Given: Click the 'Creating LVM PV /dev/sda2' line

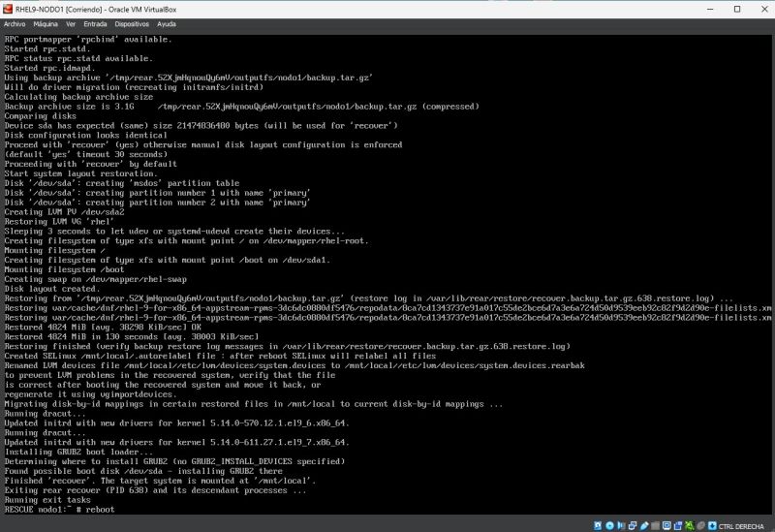Looking at the screenshot, I should [64, 212].
